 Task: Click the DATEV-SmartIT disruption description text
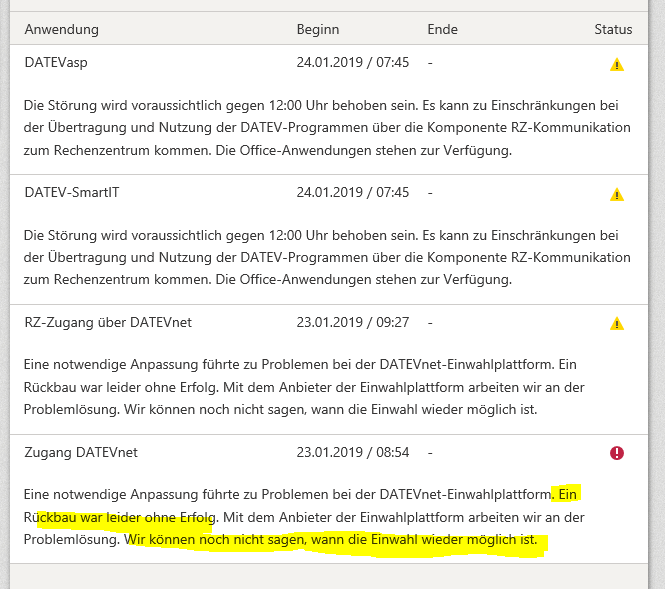click(x=327, y=257)
